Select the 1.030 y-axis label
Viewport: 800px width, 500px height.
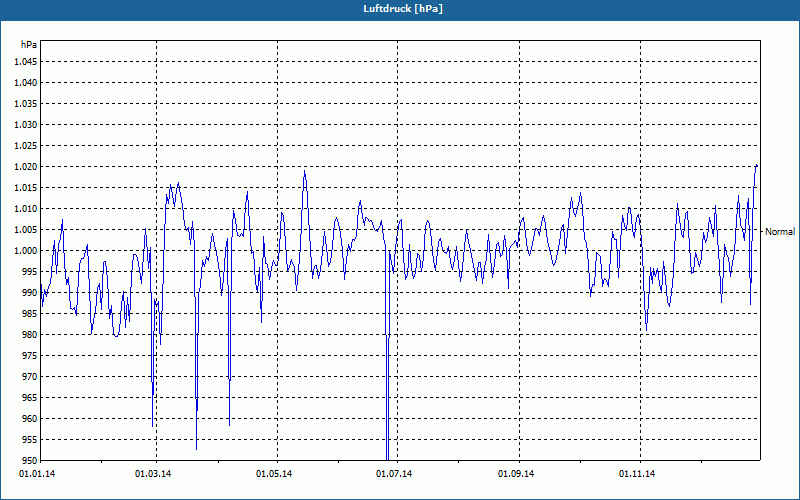tap(26, 124)
